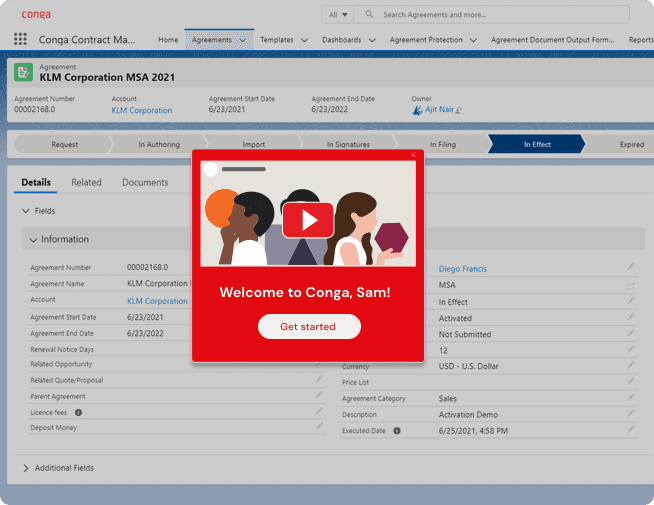Open the Templates tab dropdown arrow
This screenshot has height=505, width=654.
click(304, 40)
